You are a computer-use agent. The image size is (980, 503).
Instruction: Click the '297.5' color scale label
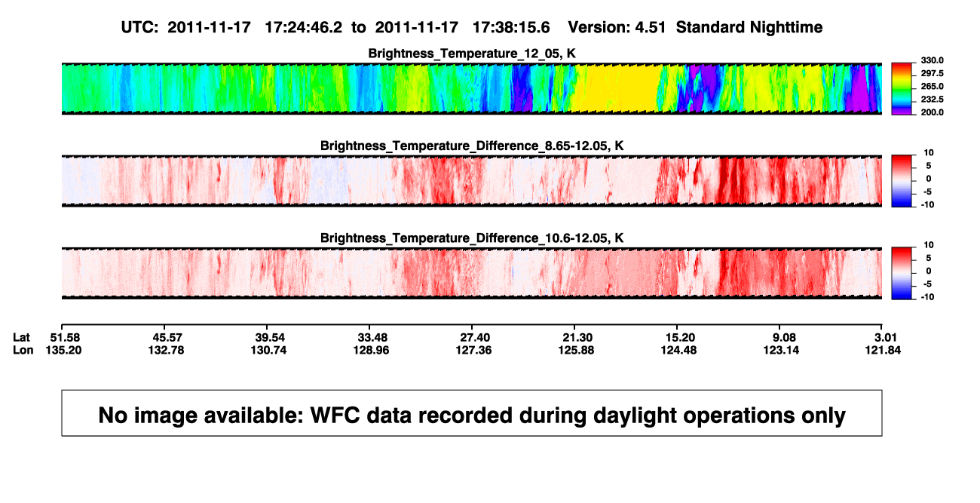click(933, 73)
